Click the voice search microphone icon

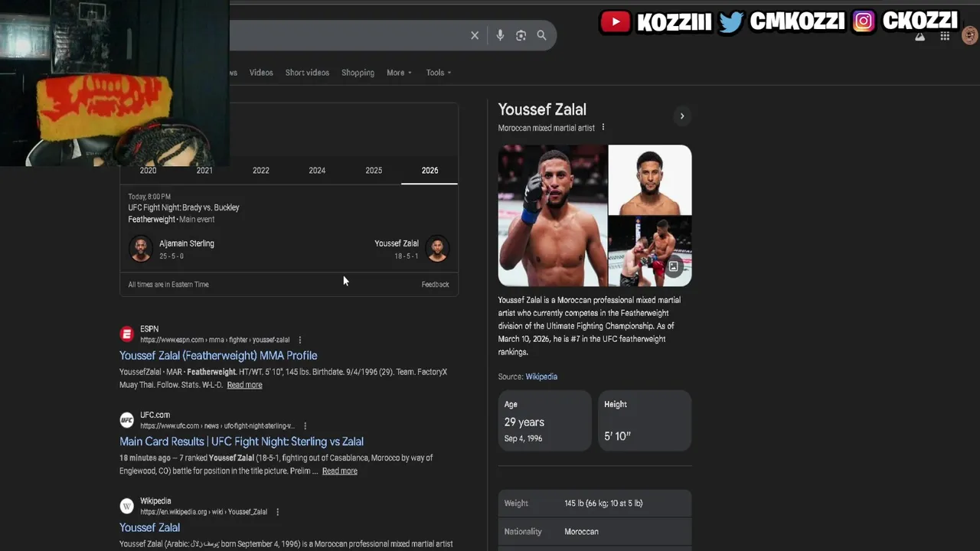pyautogui.click(x=500, y=35)
